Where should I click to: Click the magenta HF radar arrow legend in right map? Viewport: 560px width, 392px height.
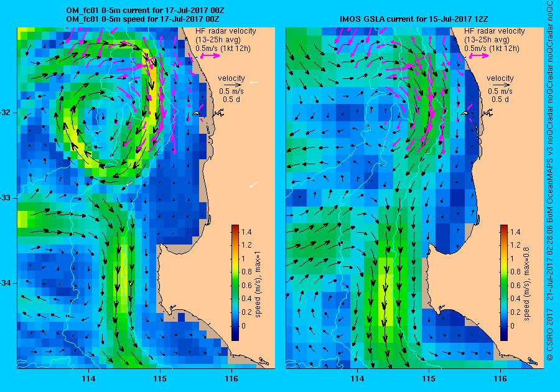[x=479, y=56]
